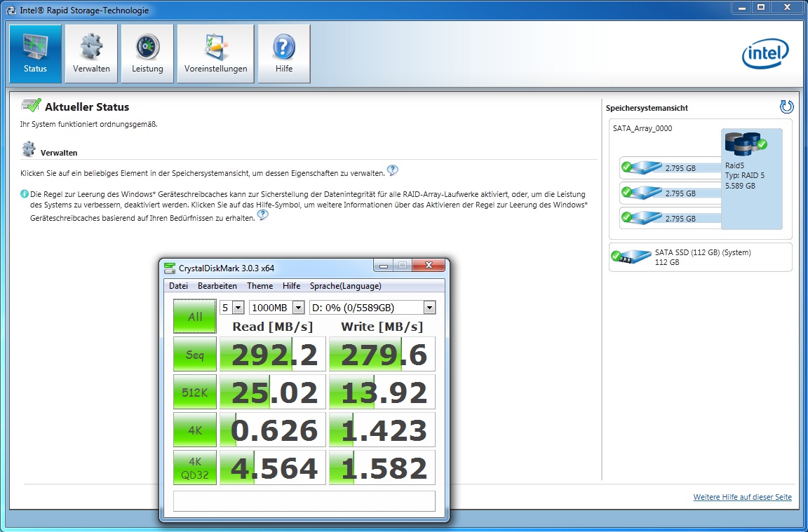Open the Status tab

pos(35,53)
